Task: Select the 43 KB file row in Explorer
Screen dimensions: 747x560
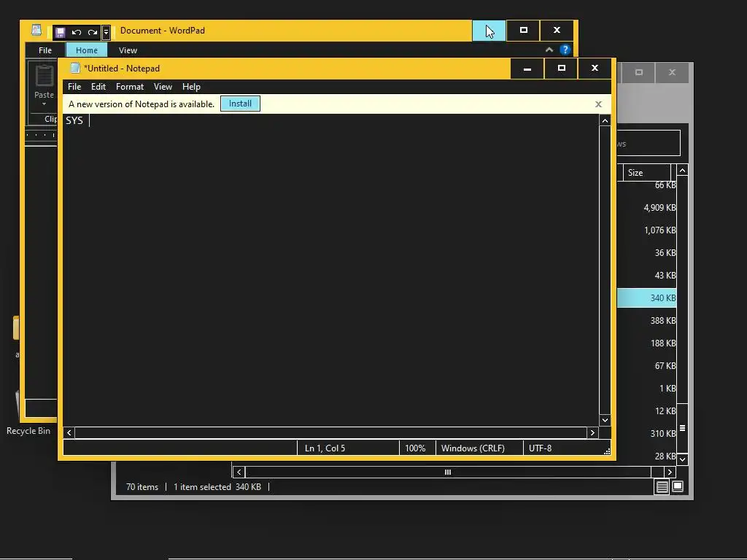Action: pyautogui.click(x=646, y=275)
